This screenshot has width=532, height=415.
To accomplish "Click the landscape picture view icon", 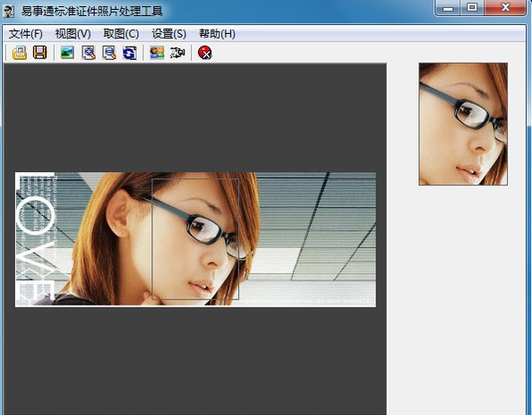I will click(67, 53).
